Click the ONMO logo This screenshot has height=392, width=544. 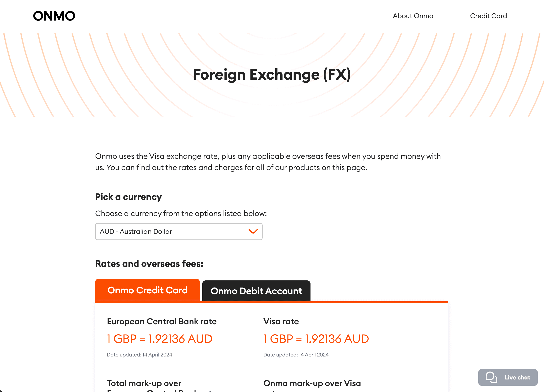[x=54, y=16]
